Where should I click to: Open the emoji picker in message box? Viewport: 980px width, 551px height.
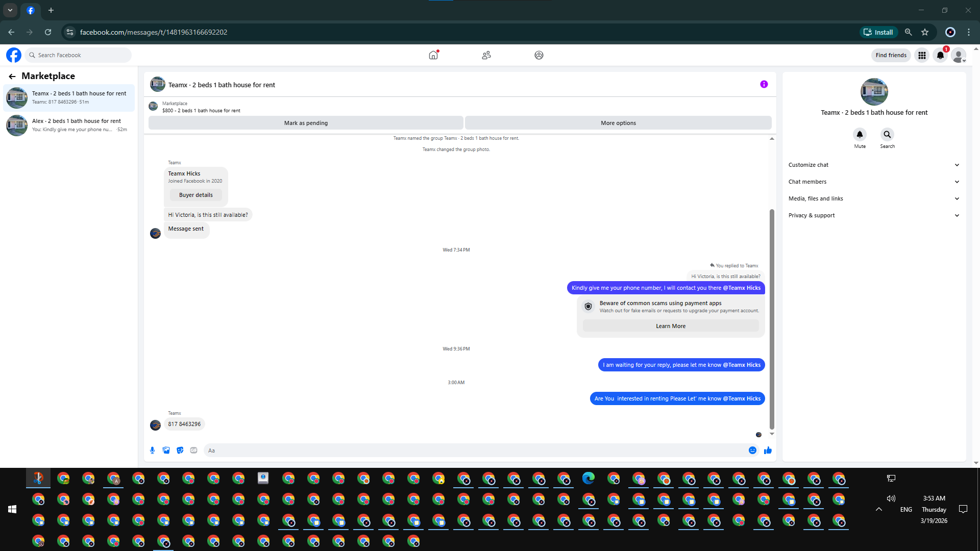tap(752, 450)
